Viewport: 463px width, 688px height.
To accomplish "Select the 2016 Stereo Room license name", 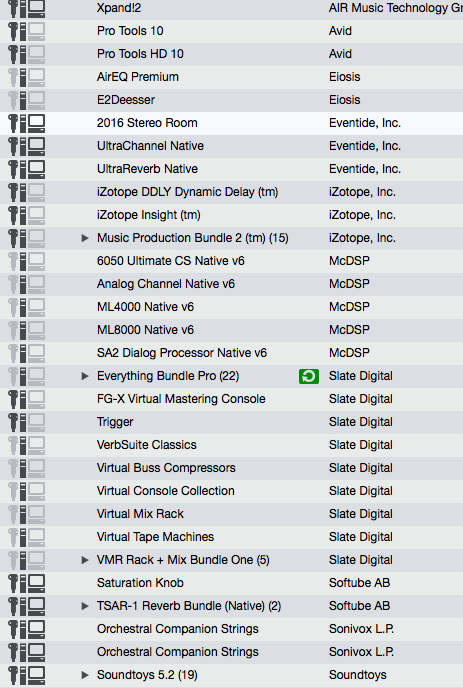I will tap(147, 123).
